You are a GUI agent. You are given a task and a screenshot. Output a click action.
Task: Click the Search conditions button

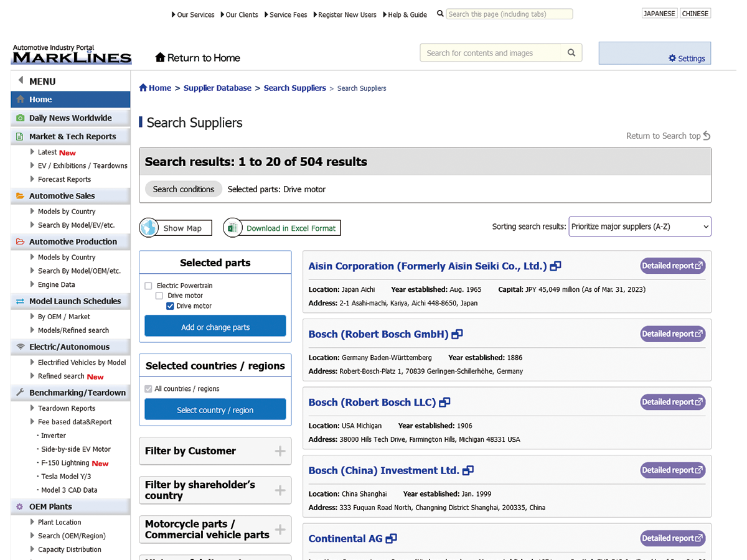coord(184,189)
